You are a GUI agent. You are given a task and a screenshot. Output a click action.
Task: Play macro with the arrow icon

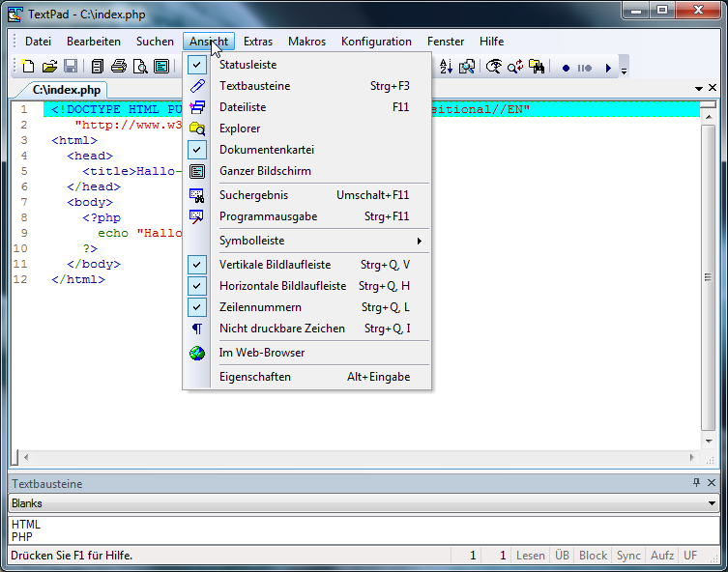[x=608, y=69]
